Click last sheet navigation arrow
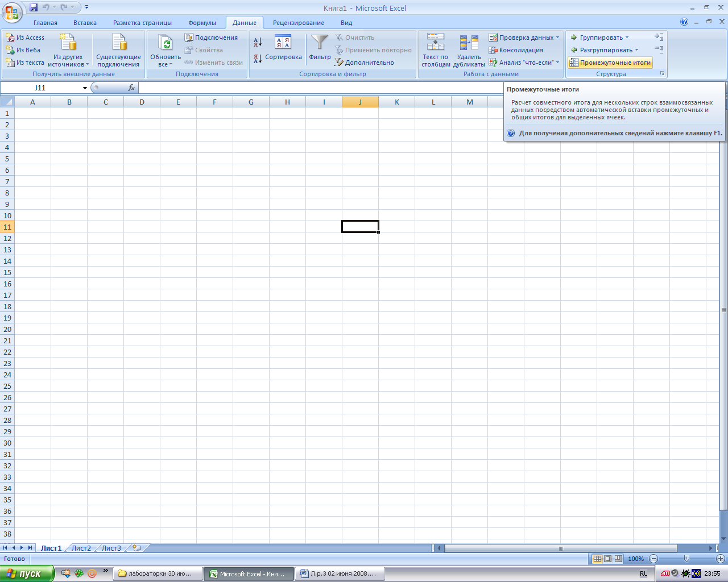The height and width of the screenshot is (582, 728). pos(30,548)
